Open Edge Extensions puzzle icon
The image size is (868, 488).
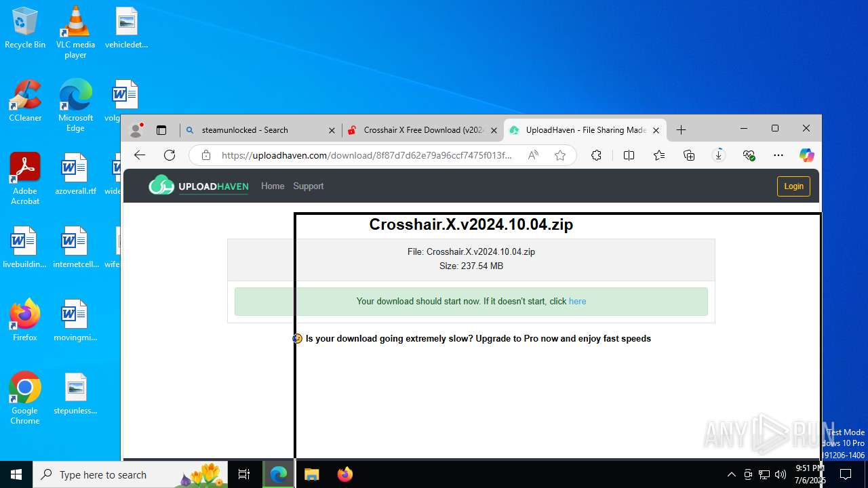(x=596, y=155)
